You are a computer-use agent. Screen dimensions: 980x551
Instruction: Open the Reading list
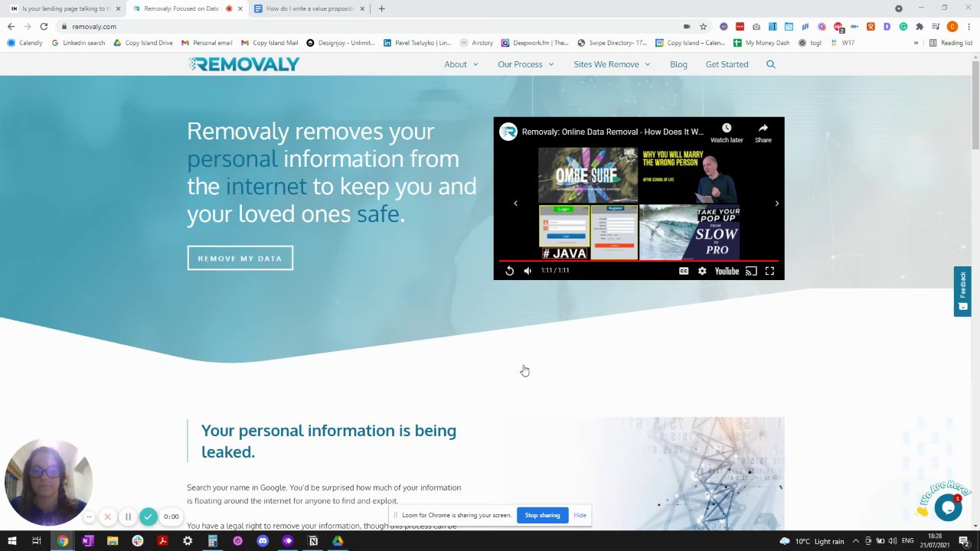point(950,43)
